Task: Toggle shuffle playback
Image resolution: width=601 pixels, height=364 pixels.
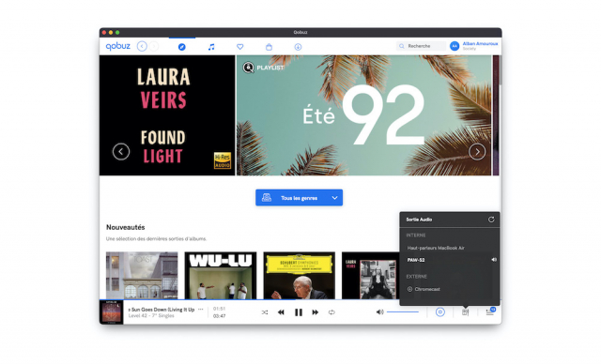Action: coord(265,312)
